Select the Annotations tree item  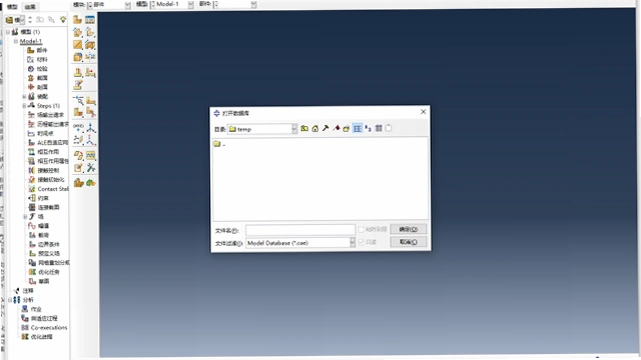28,291
